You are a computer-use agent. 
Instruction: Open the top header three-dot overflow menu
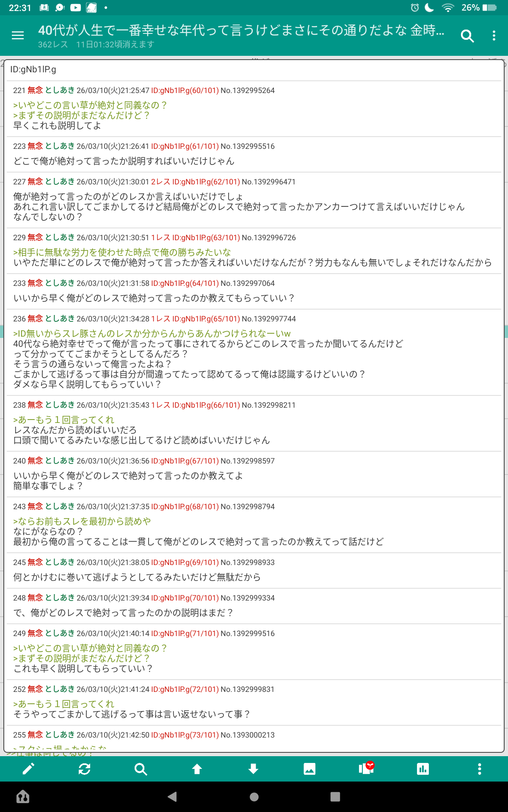494,36
